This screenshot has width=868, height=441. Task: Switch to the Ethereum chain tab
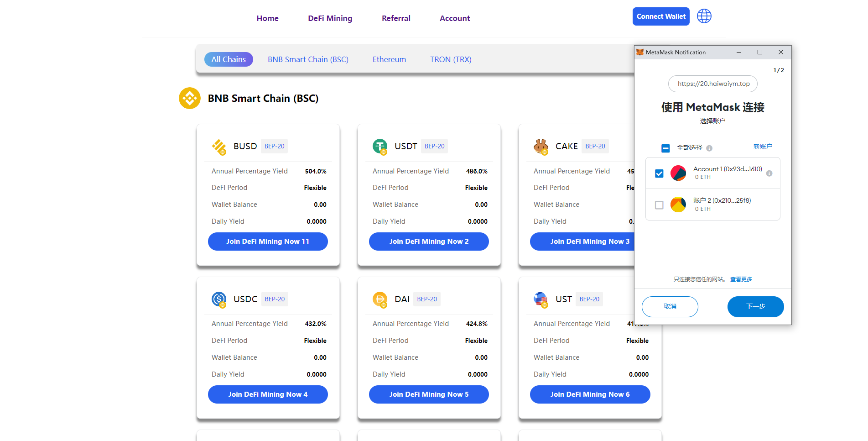click(389, 59)
